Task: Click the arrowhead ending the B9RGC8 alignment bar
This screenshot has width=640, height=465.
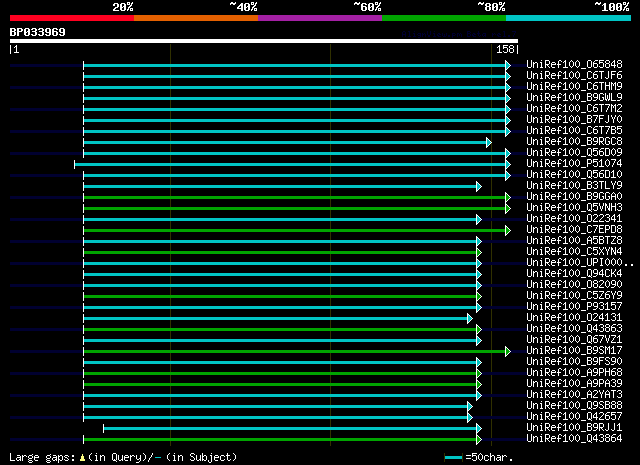Action: (489, 142)
